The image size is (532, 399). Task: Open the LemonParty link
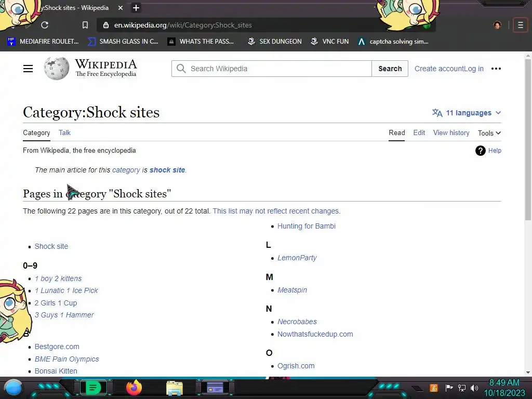tap(297, 258)
